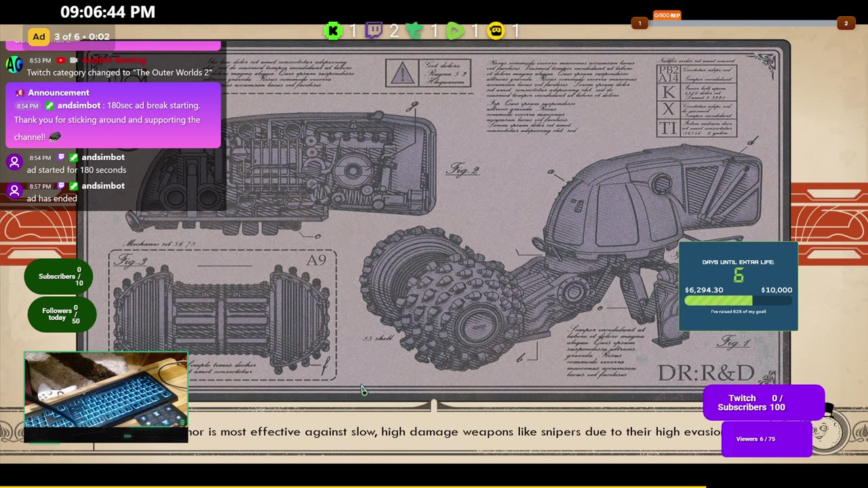
Task: Click the YouTube icon in the 8:53 PM message
Action: 61,60
